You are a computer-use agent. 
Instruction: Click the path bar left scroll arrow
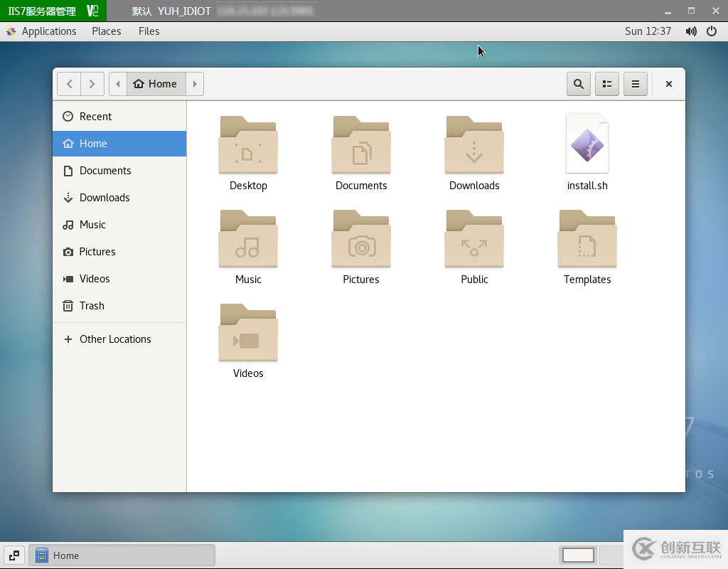pos(118,84)
